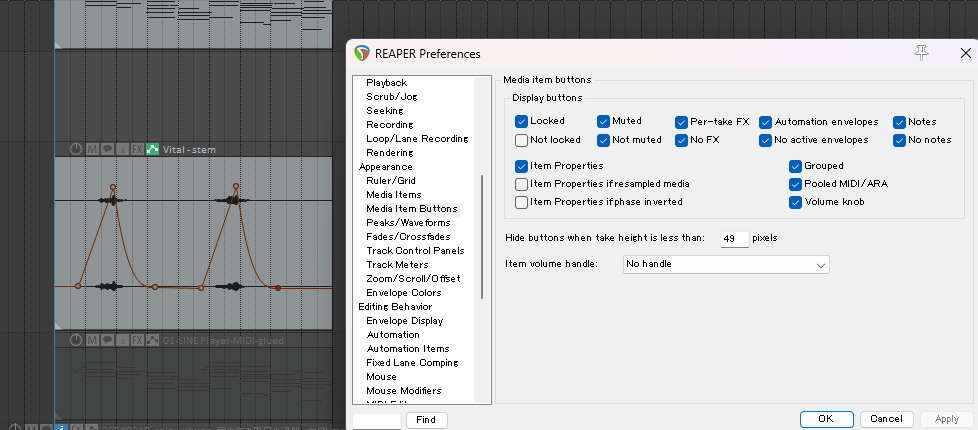Open the Fixed Lane Comping page

pos(412,363)
